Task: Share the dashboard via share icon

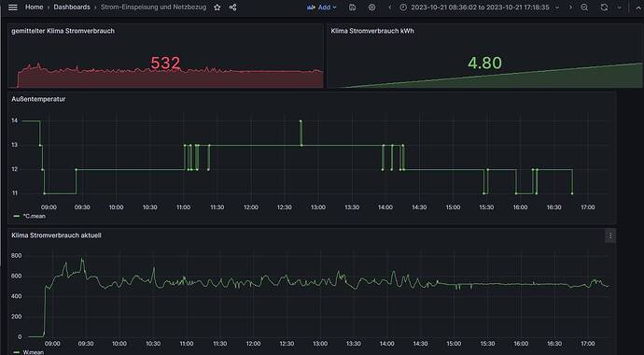Action: 233,7
